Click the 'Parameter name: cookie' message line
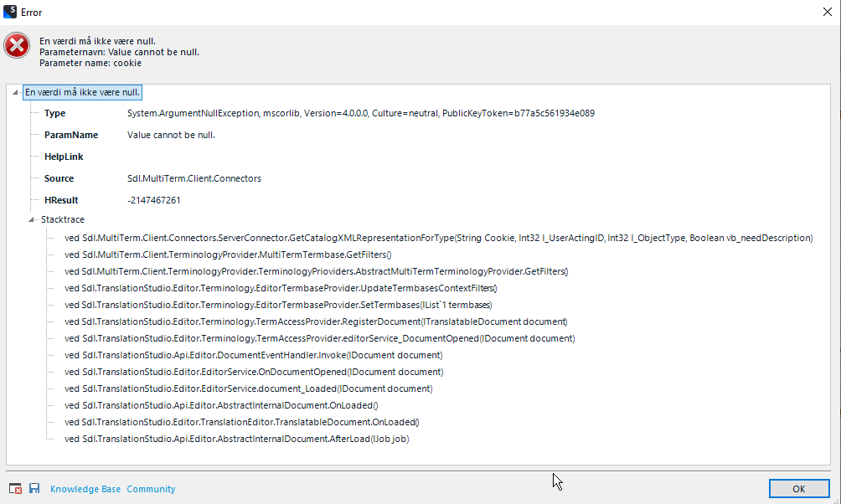Viewport: 841px width, 504px height. click(x=90, y=64)
